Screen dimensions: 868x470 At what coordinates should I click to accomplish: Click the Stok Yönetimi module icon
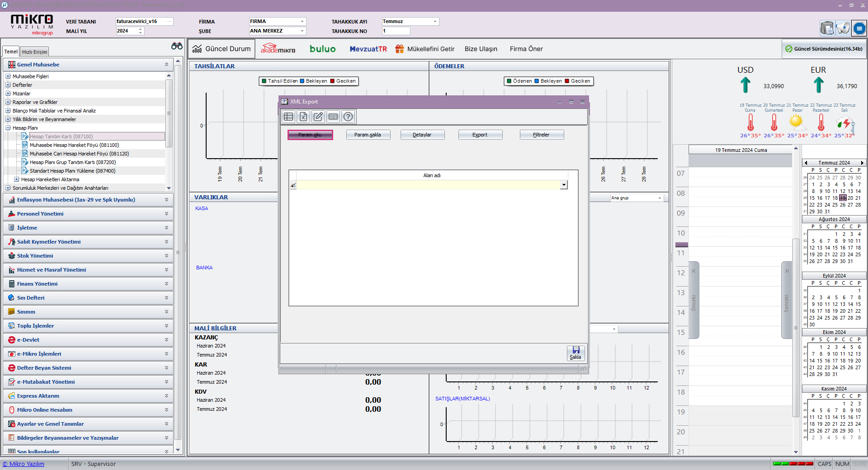[12, 256]
